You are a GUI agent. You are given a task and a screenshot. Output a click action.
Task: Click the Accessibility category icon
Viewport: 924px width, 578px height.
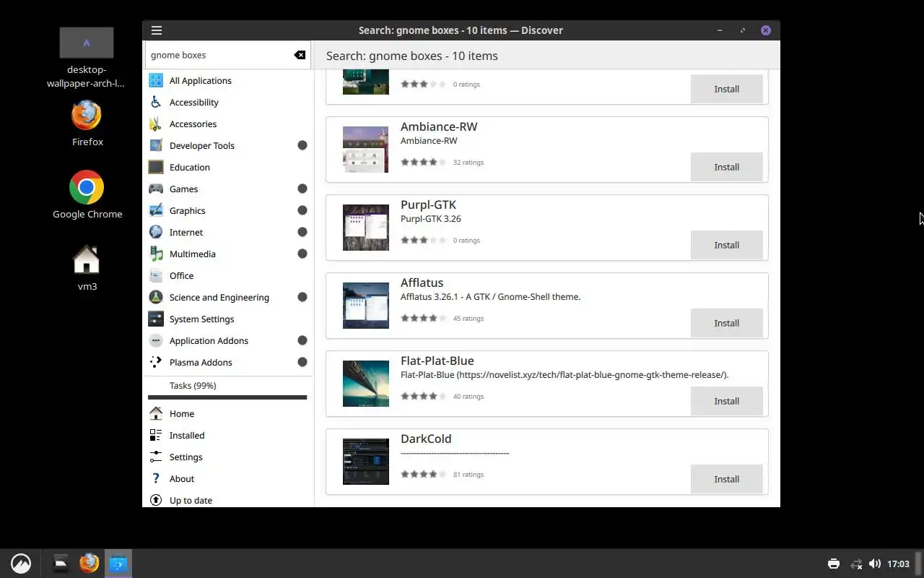[x=156, y=102]
